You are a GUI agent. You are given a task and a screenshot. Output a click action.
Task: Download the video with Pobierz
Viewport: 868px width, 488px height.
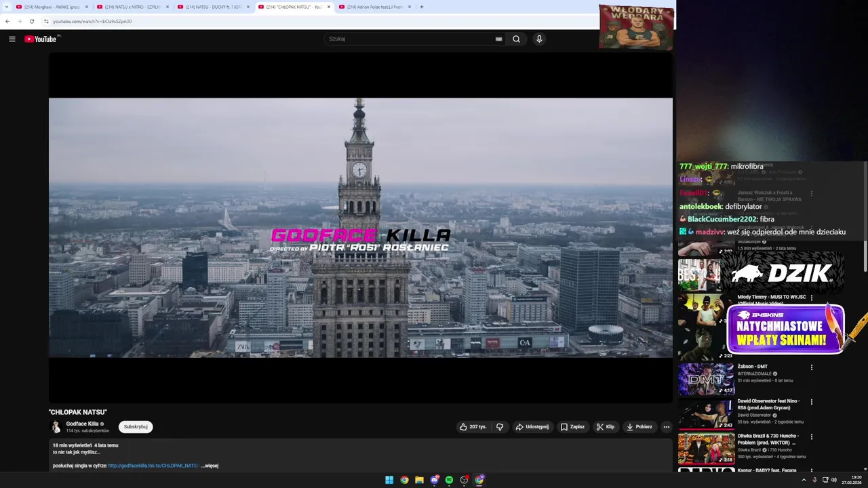point(639,427)
